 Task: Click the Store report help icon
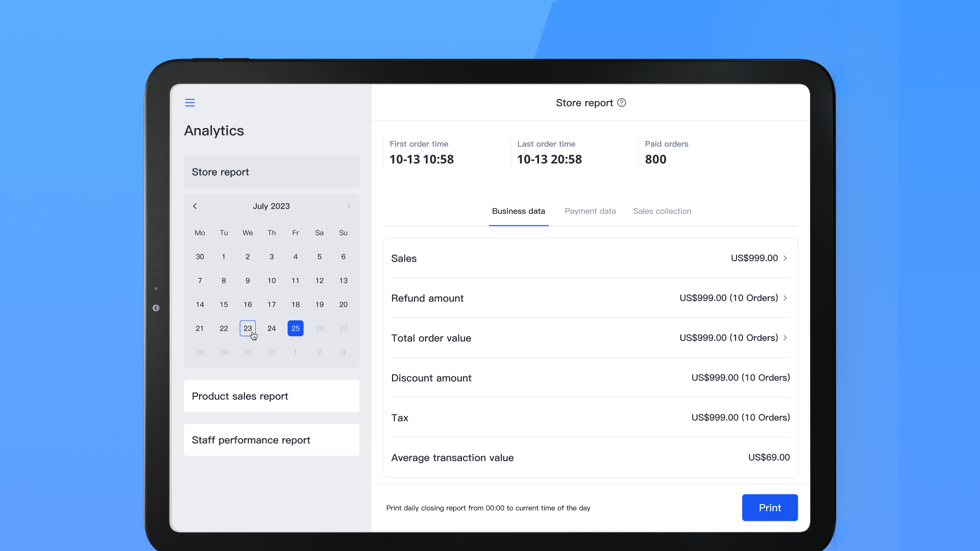click(621, 103)
